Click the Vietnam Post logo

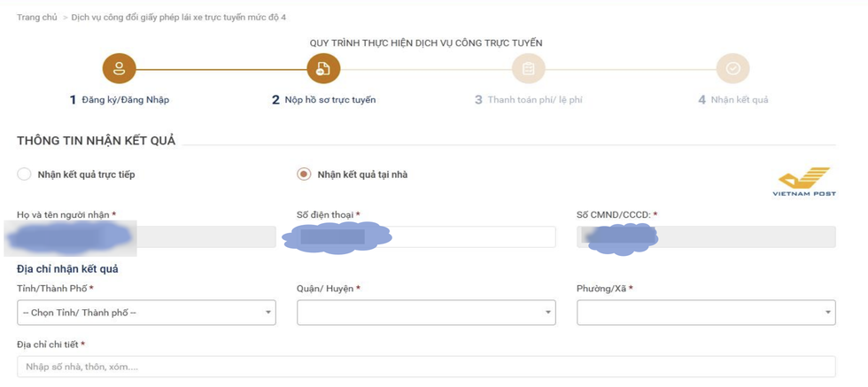coord(803,181)
